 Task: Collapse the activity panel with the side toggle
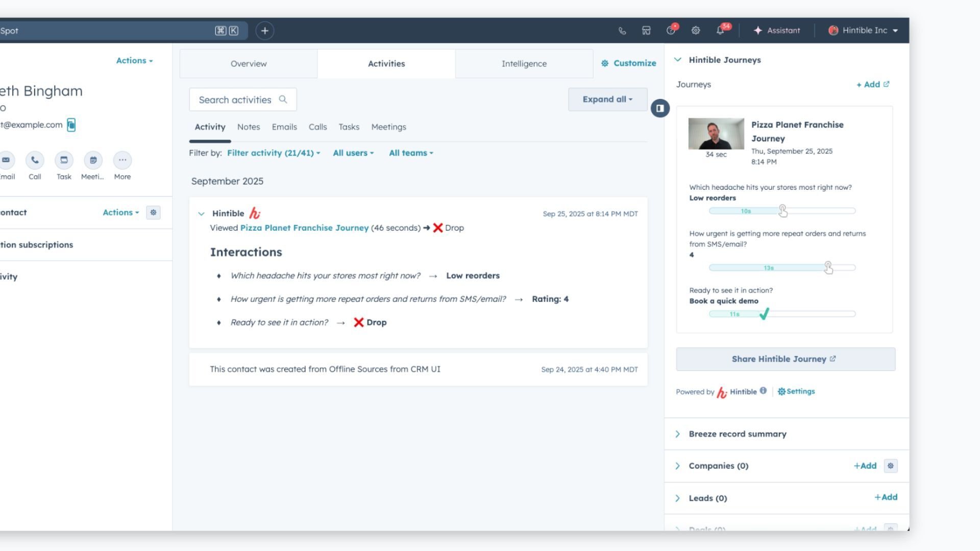[x=660, y=108]
